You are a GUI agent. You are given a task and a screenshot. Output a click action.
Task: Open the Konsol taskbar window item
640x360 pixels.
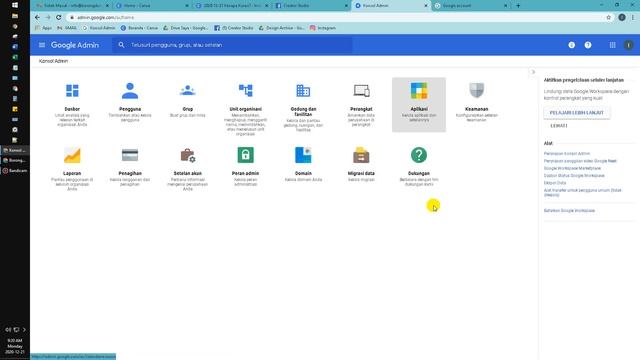(15, 150)
